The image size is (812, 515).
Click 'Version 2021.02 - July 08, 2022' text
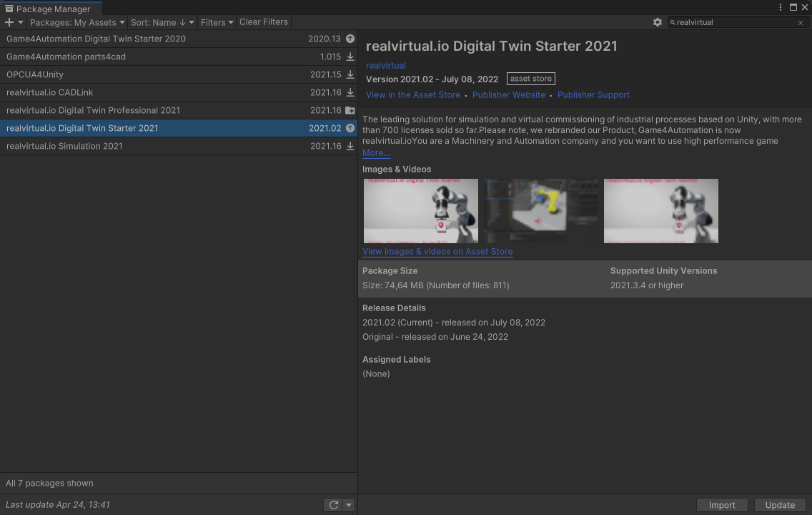pyautogui.click(x=432, y=79)
